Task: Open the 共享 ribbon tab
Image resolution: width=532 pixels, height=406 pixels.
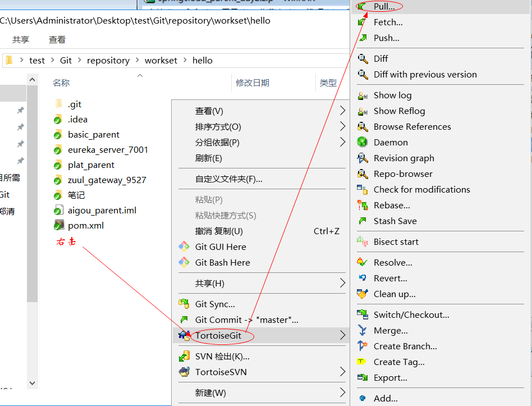Action: tap(21, 40)
